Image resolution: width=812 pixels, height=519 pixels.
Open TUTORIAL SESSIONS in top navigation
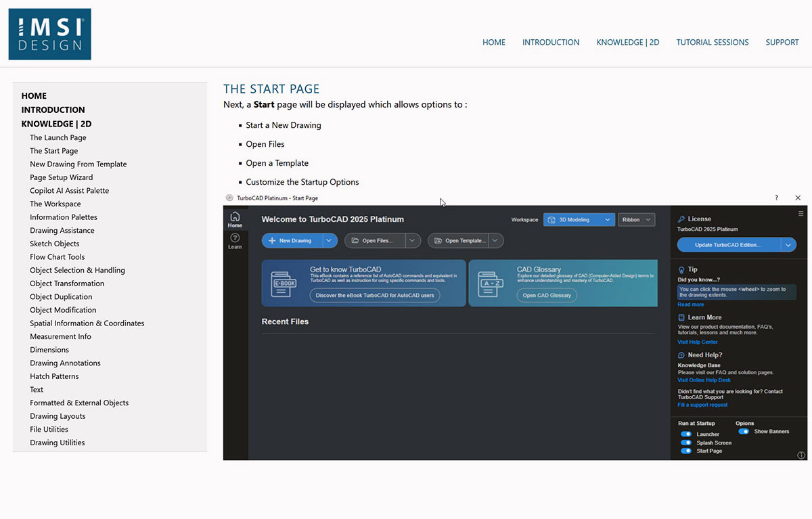pyautogui.click(x=713, y=42)
